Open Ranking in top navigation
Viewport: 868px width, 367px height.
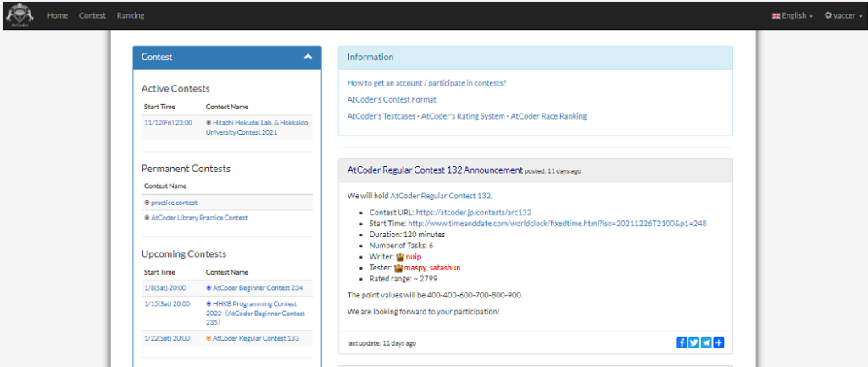(x=131, y=15)
